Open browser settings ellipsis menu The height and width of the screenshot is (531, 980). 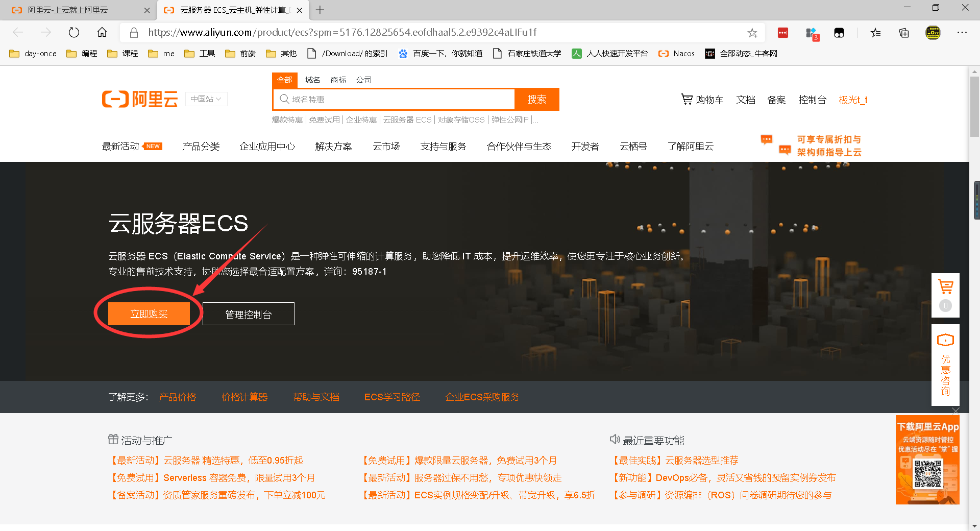(x=962, y=33)
